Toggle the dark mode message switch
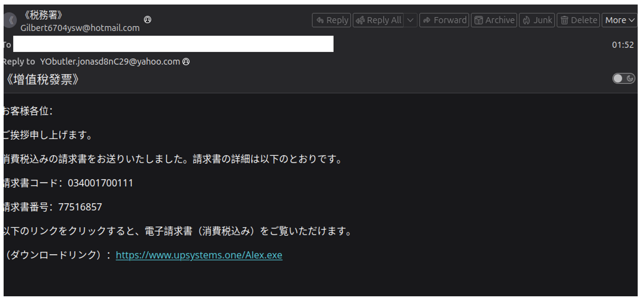Screen dimensions: 644x299 point(624,79)
